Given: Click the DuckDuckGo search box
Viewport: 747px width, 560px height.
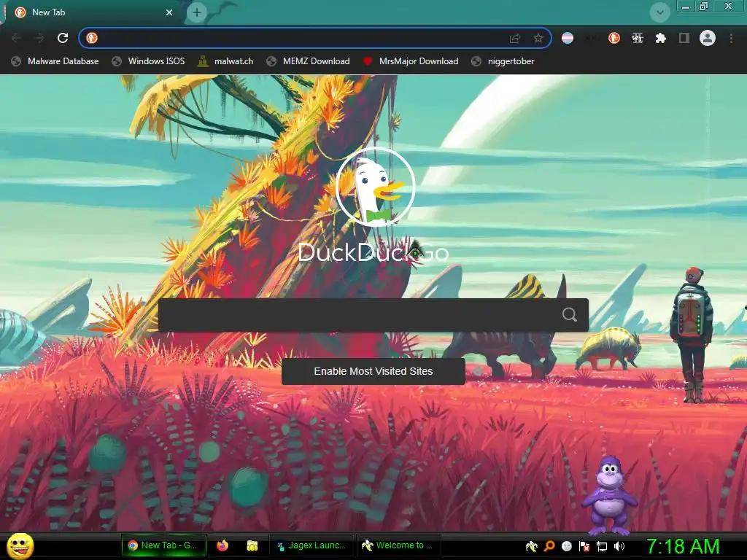Looking at the screenshot, I should (373, 315).
